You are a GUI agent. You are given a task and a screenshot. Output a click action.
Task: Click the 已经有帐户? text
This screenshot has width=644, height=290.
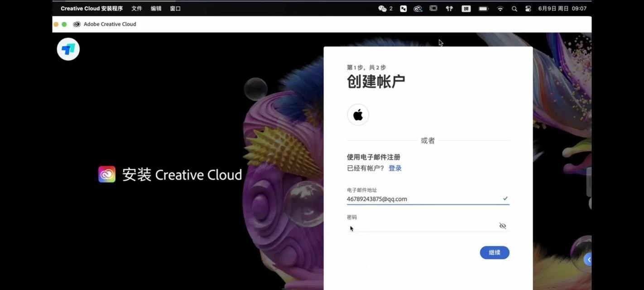tap(366, 168)
